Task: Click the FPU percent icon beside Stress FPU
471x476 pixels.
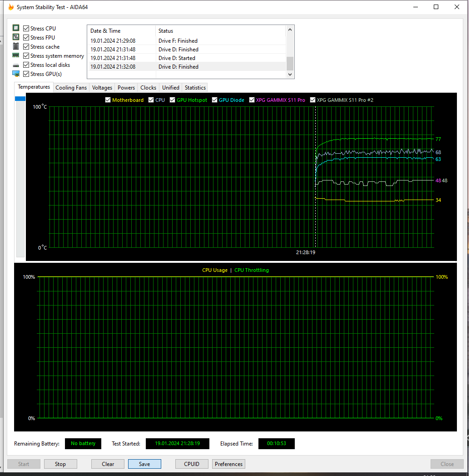Action: [x=16, y=37]
